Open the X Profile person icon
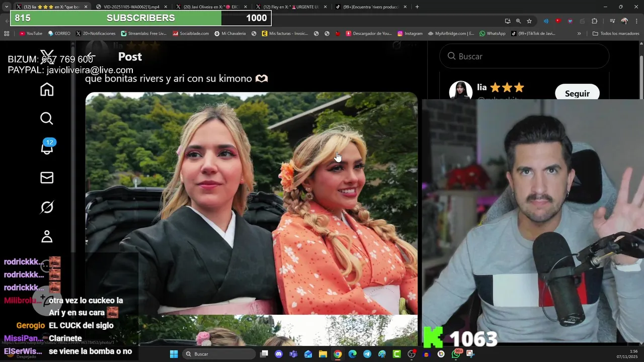 47,236
